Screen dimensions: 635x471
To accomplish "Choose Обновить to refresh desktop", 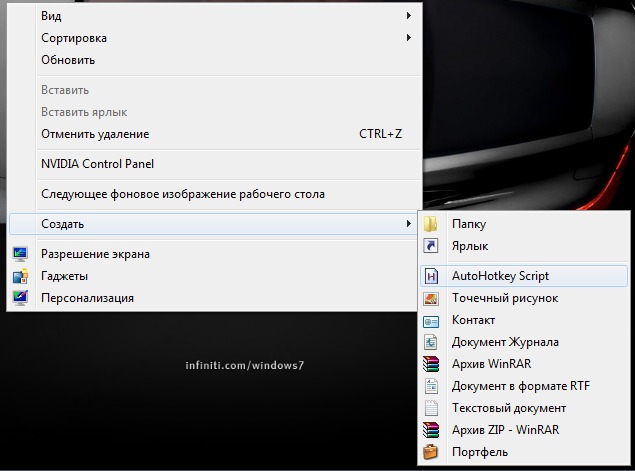I will point(213,60).
